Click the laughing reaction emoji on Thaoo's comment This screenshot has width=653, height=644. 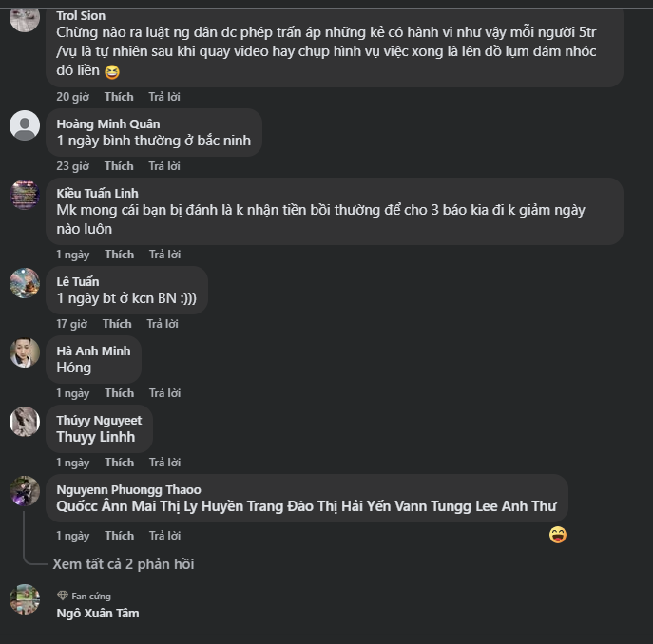558,535
